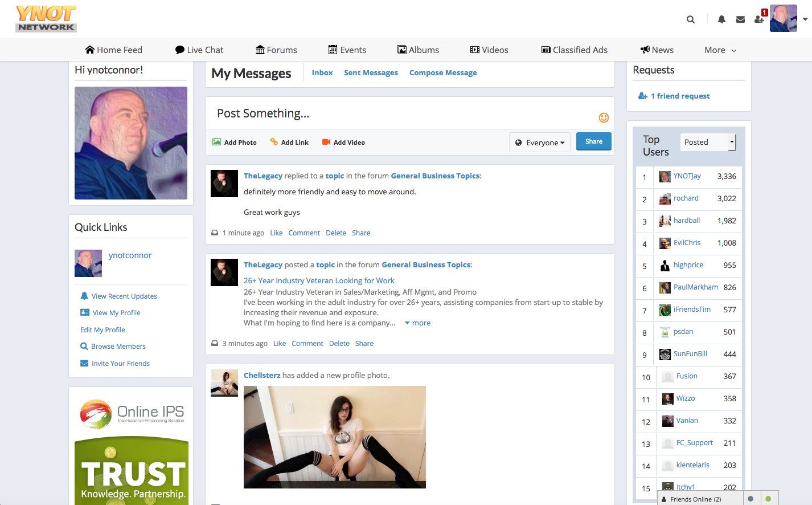Open the emoji smiley picker
This screenshot has height=505, width=812.
click(x=604, y=117)
